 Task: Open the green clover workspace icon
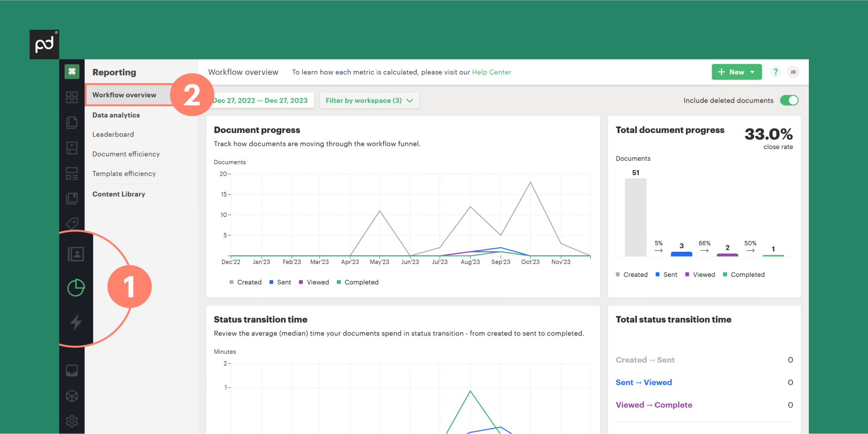[x=72, y=71]
